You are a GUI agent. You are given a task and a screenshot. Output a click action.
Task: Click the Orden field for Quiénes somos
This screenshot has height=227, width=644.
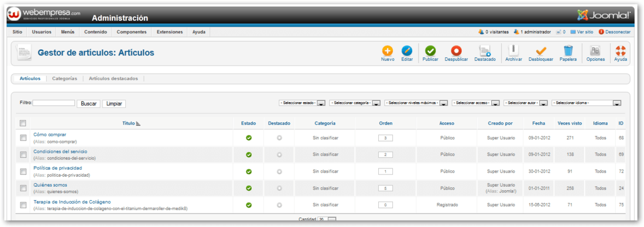[385, 188]
